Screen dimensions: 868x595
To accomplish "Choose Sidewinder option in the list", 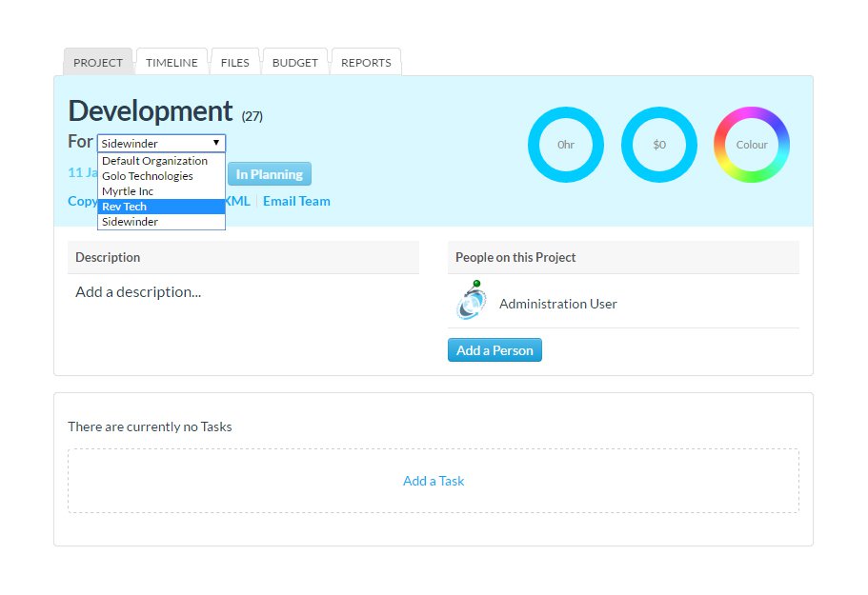I will coord(131,222).
